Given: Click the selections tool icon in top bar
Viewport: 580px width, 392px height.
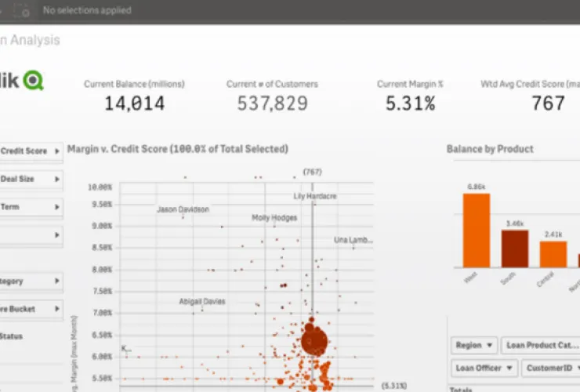Looking at the screenshot, I should [x=21, y=11].
